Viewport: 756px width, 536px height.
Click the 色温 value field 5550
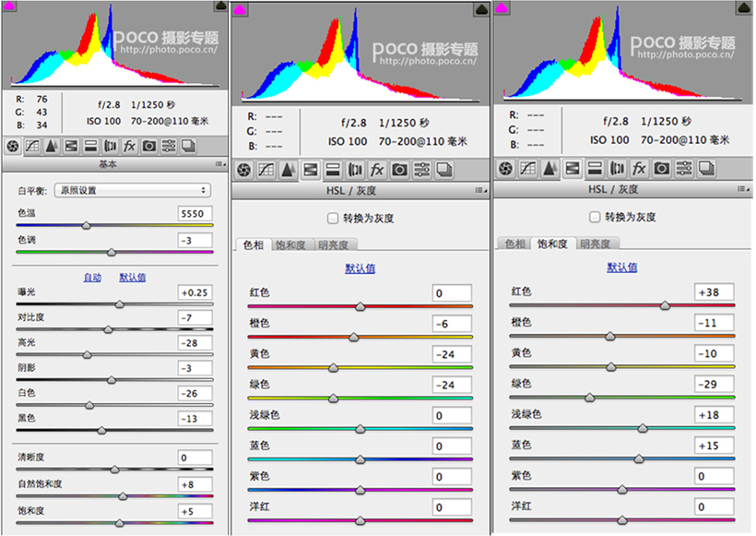[x=195, y=213]
